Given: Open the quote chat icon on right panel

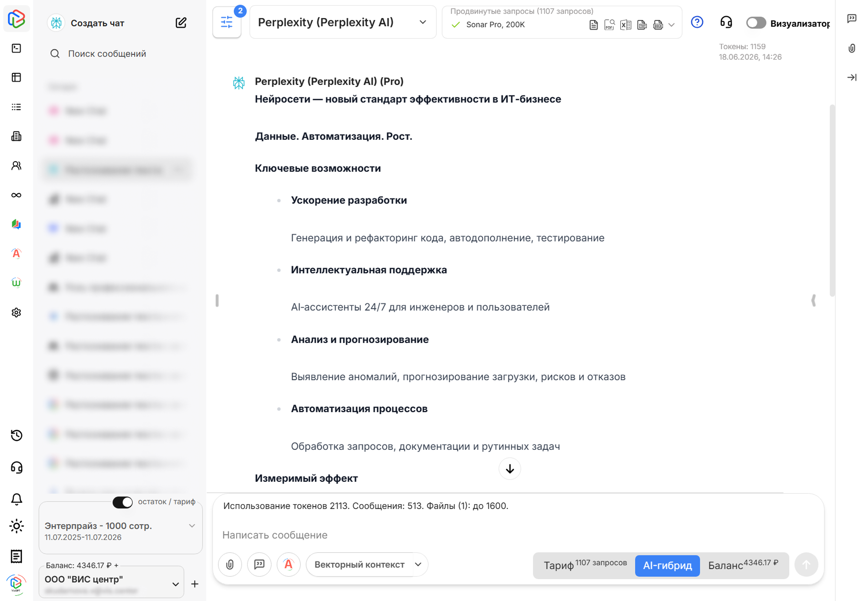Looking at the screenshot, I should click(852, 19).
